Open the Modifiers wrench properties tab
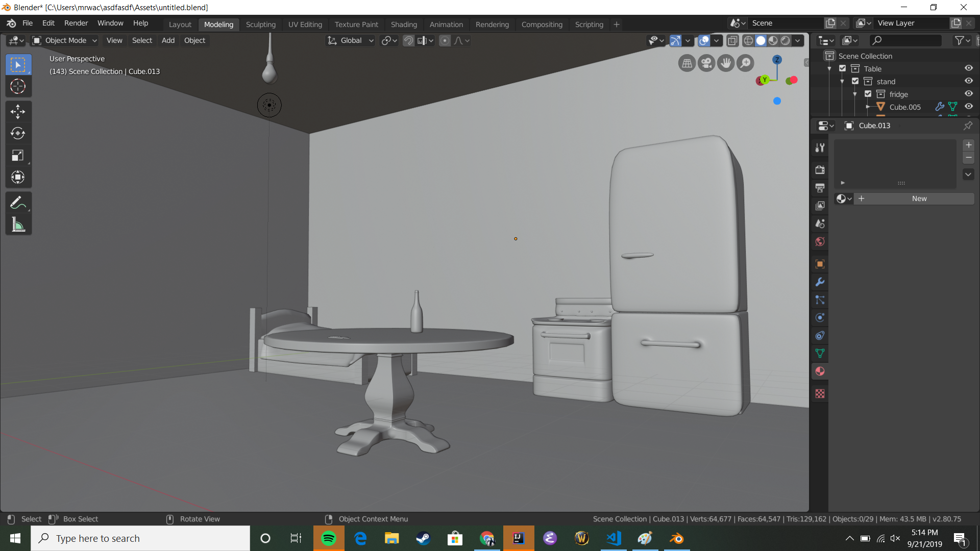Viewport: 980px width, 551px height. click(x=820, y=282)
